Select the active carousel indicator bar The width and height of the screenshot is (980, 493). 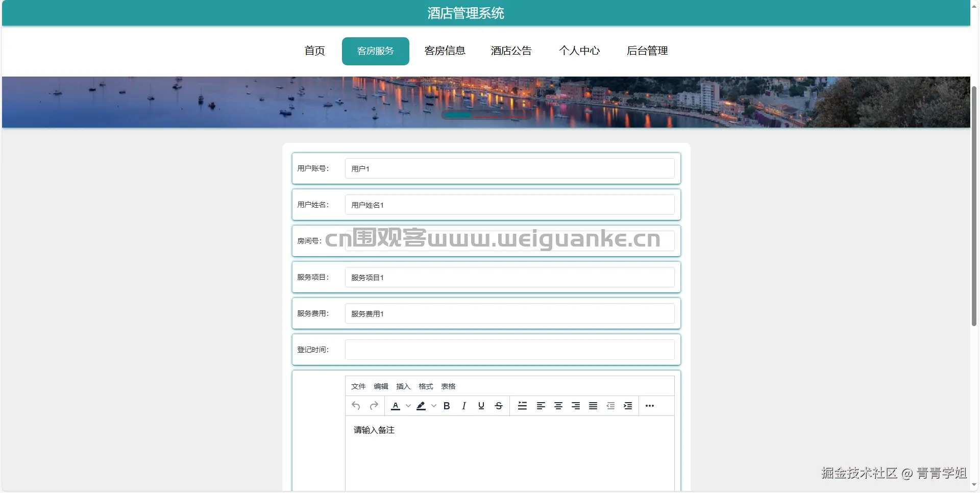pos(457,115)
